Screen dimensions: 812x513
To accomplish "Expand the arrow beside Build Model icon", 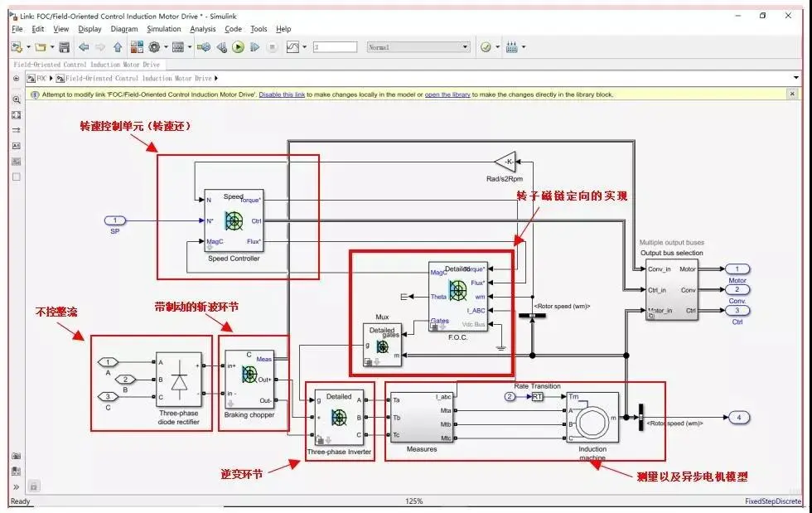I will [x=524, y=47].
